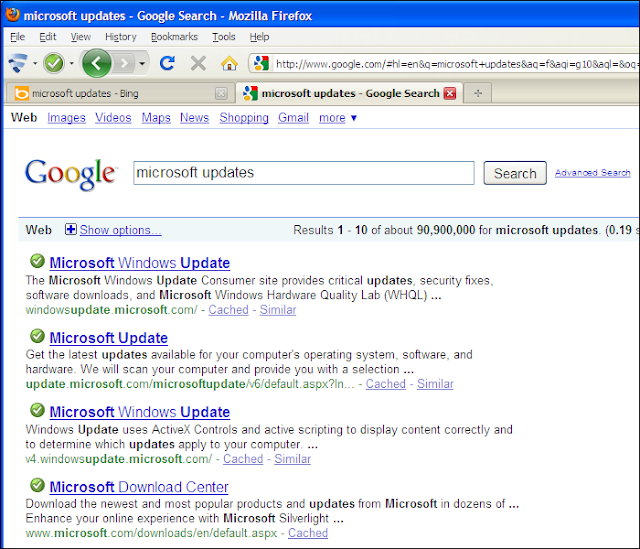
Task: Click the green checkmark safety toolbar icon
Action: [54, 63]
